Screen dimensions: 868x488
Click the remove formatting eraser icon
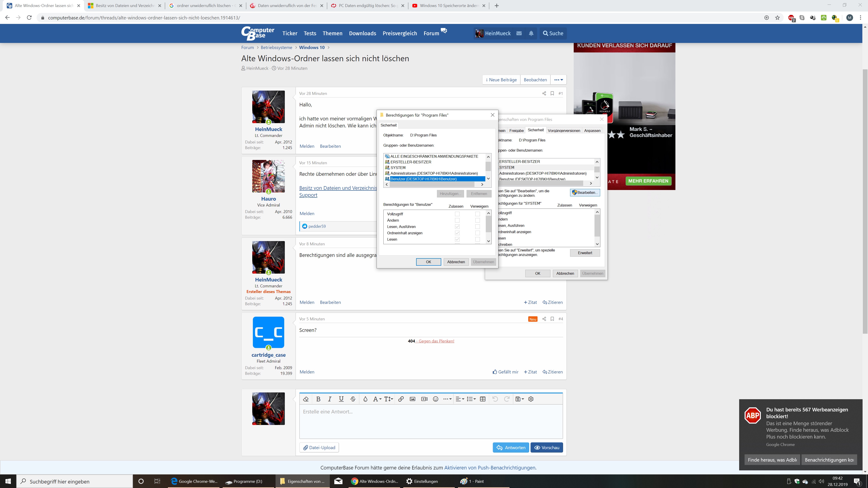306,399
